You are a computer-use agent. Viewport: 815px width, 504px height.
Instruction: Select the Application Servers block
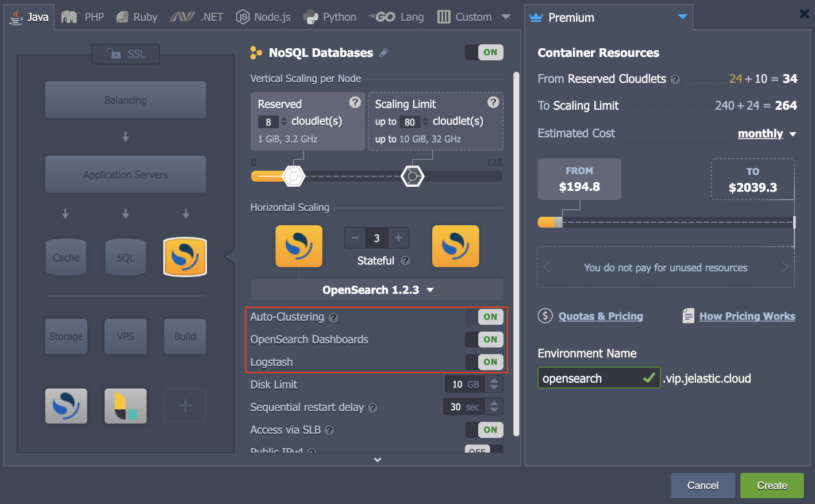pos(125,174)
